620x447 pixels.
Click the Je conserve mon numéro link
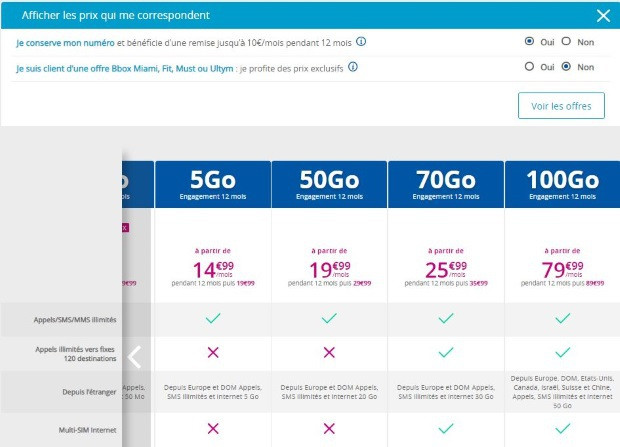click(65, 43)
